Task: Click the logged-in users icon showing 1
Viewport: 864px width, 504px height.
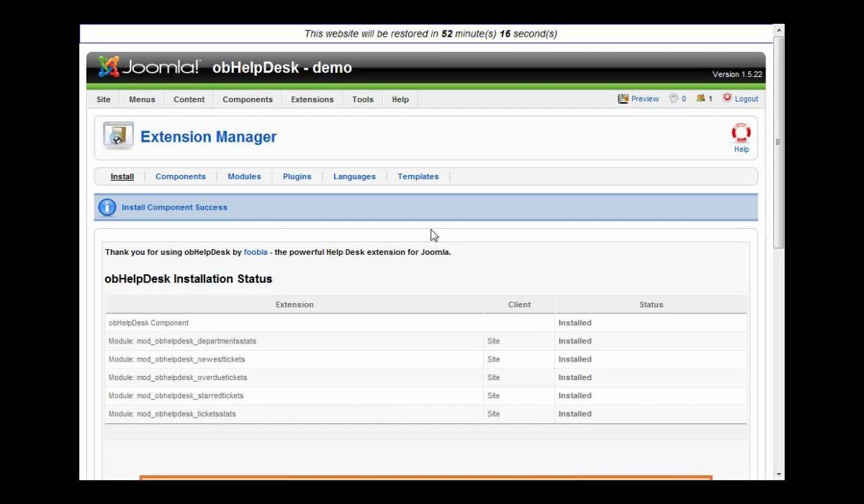Action: pos(701,99)
